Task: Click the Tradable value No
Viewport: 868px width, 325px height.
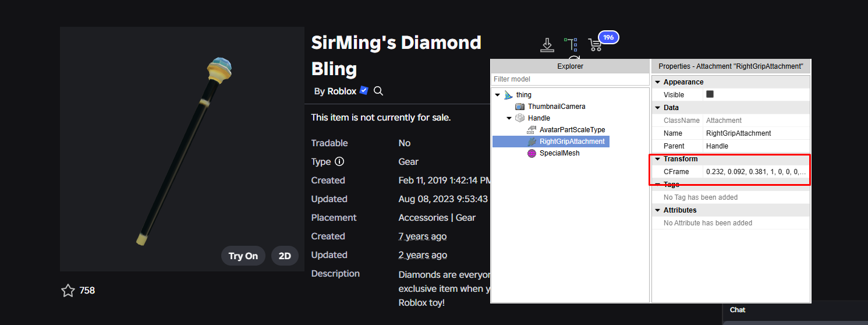Action: click(404, 143)
